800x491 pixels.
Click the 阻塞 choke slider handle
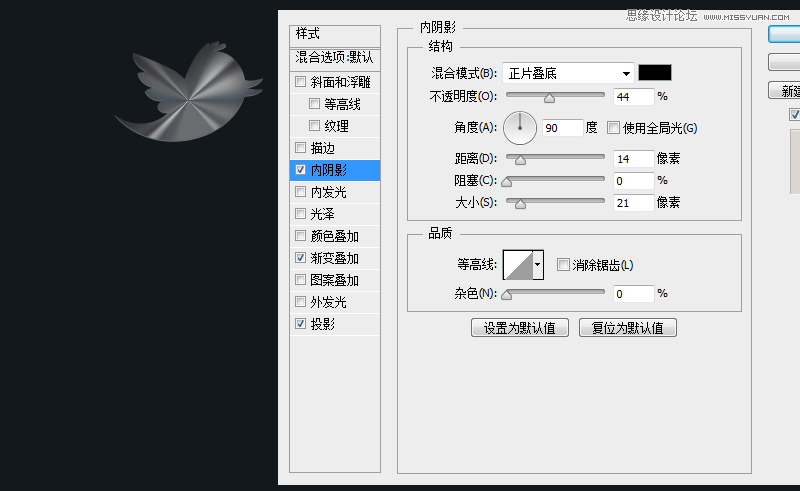(x=507, y=182)
